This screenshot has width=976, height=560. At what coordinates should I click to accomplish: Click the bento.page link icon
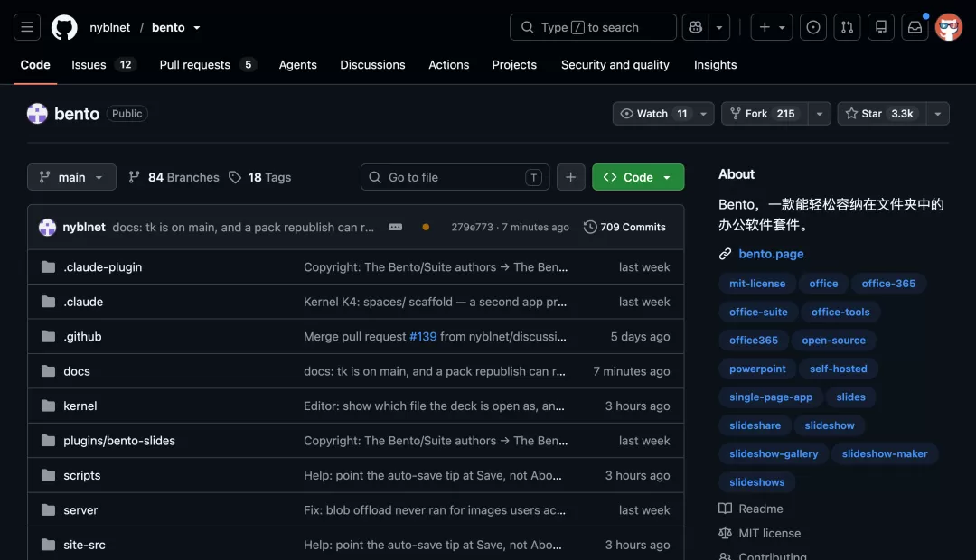pyautogui.click(x=725, y=254)
